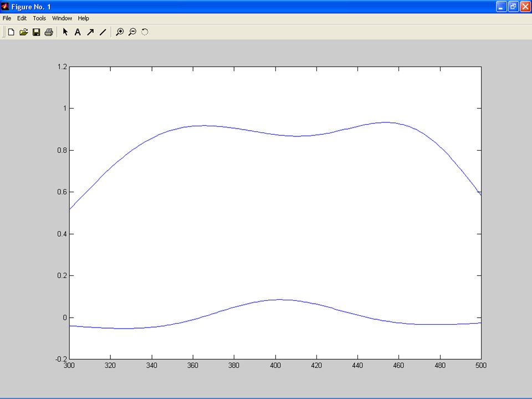Image resolution: width=532 pixels, height=399 pixels.
Task: Click the x-axis label 400
Action: [275, 366]
